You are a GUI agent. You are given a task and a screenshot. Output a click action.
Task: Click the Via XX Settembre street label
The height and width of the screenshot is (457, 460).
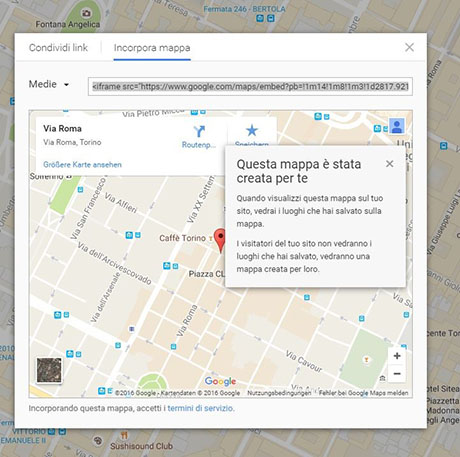201,199
